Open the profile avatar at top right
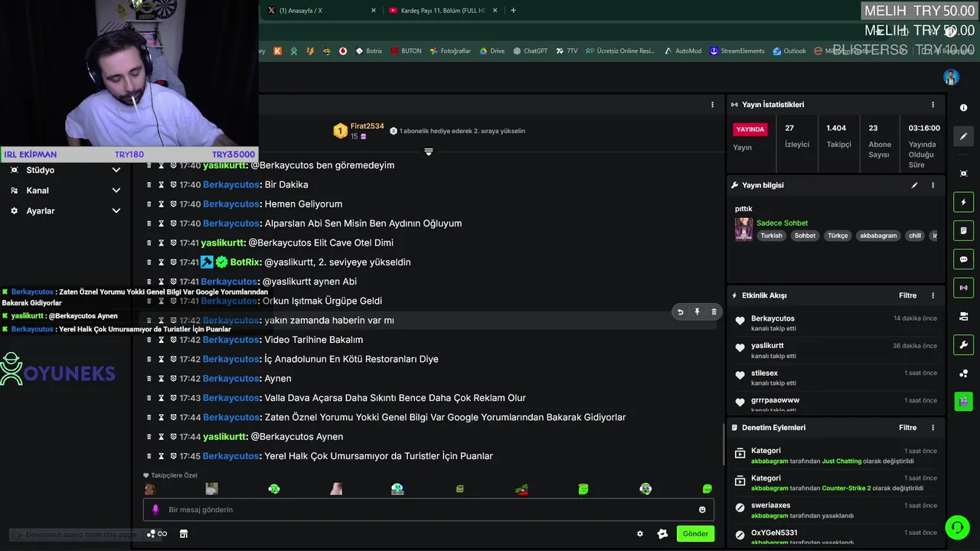 click(x=951, y=77)
